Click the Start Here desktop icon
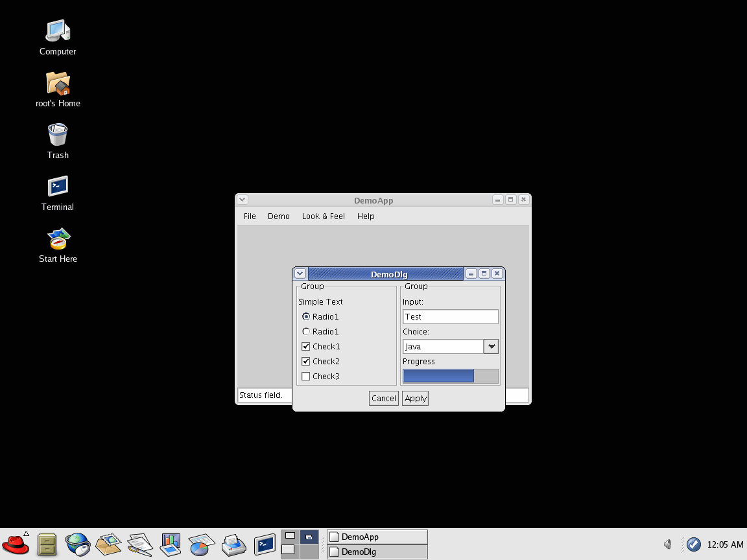Screen dimensions: 747x560 point(58,239)
